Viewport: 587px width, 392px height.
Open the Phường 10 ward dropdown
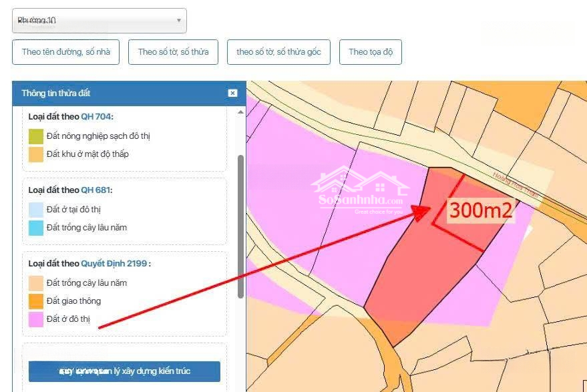(x=99, y=21)
